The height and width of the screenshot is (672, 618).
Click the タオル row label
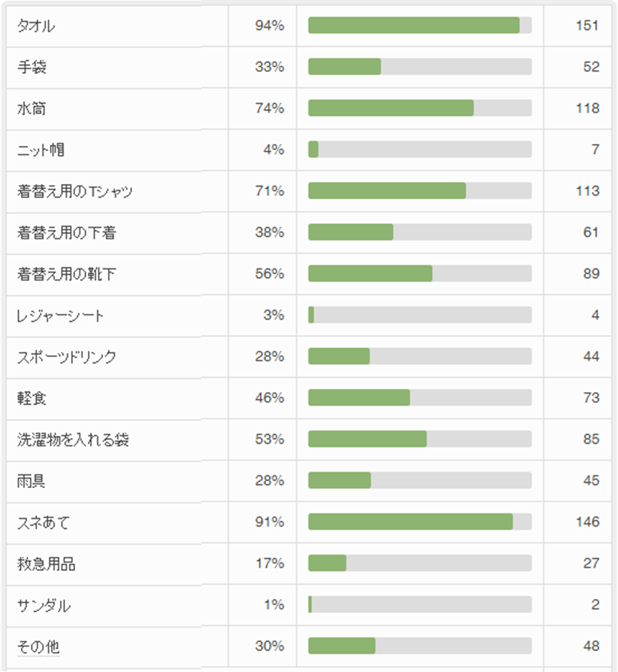click(36, 26)
